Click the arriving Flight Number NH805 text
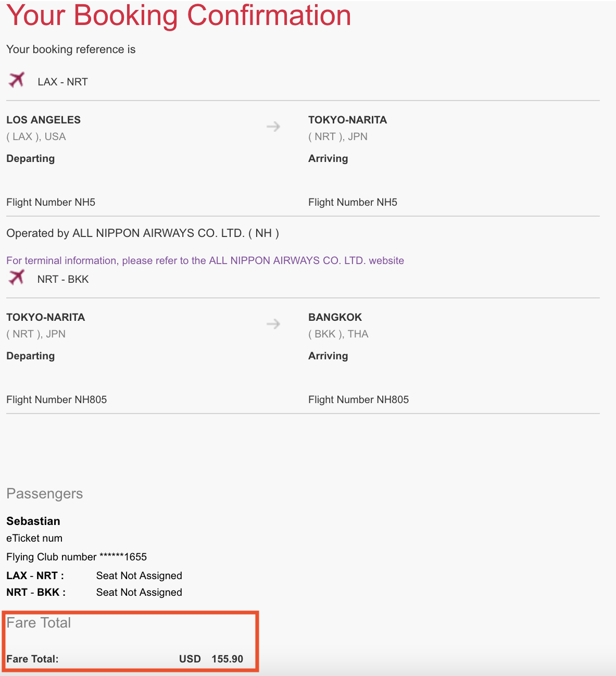This screenshot has height=676, width=616. tap(358, 399)
